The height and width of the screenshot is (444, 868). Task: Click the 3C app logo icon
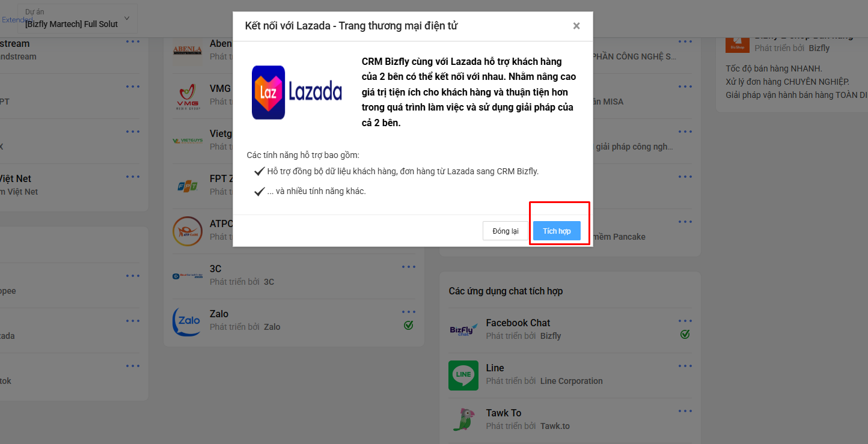coord(187,276)
